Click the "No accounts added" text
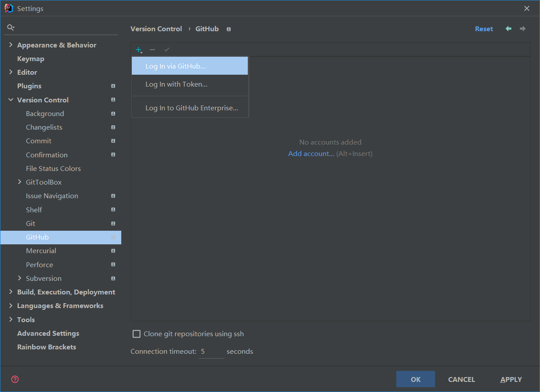Screen dimensions: 540x392 tap(330, 142)
